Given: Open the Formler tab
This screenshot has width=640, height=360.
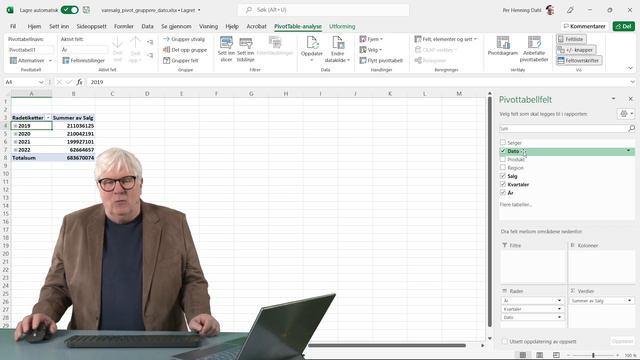Looking at the screenshot, I should 124,26.
